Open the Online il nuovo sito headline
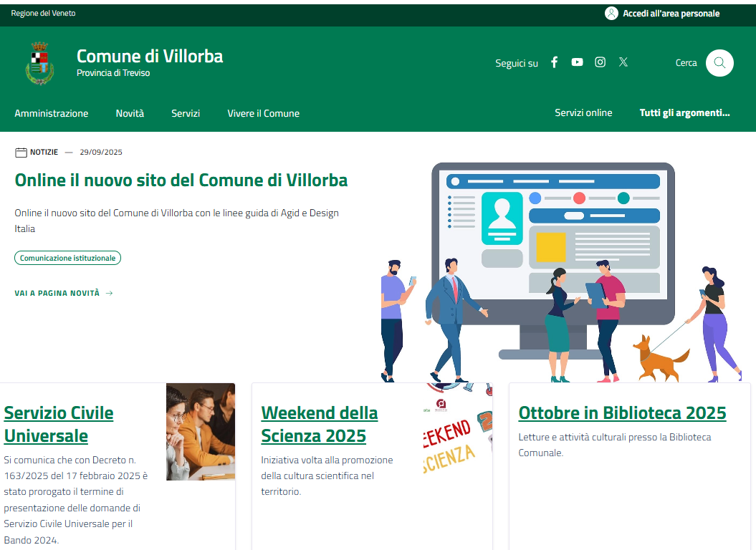Viewport: 756px width, 550px height. (x=181, y=180)
